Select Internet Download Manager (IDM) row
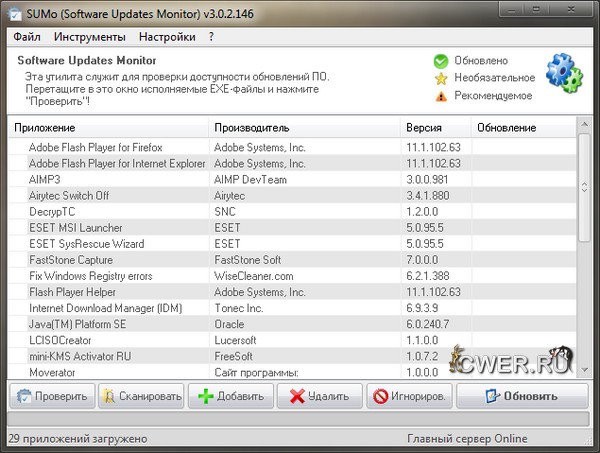The width and height of the screenshot is (600, 453). point(292,308)
